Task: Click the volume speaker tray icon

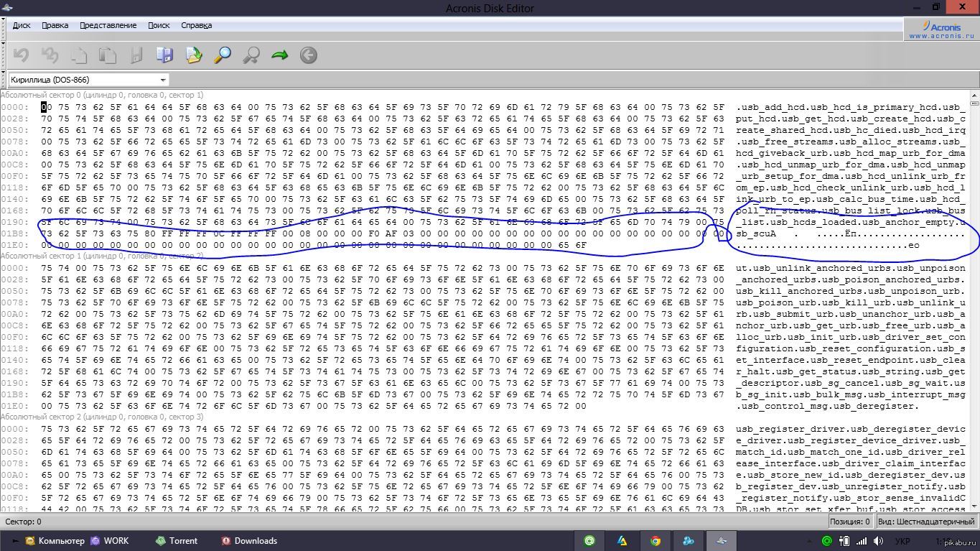Action: click(877, 541)
